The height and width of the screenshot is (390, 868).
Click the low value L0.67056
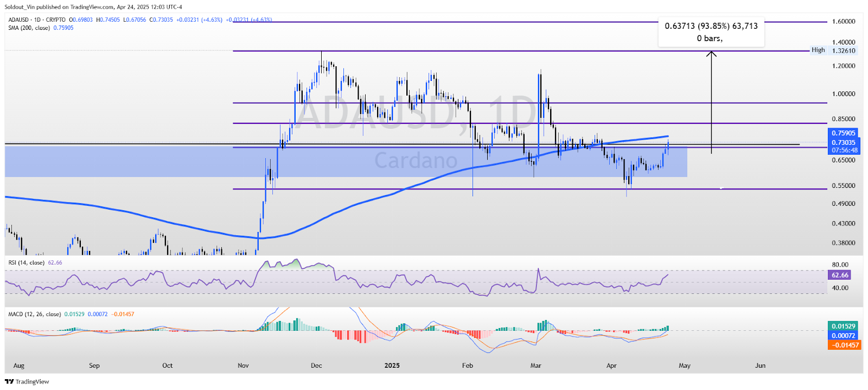click(x=135, y=20)
